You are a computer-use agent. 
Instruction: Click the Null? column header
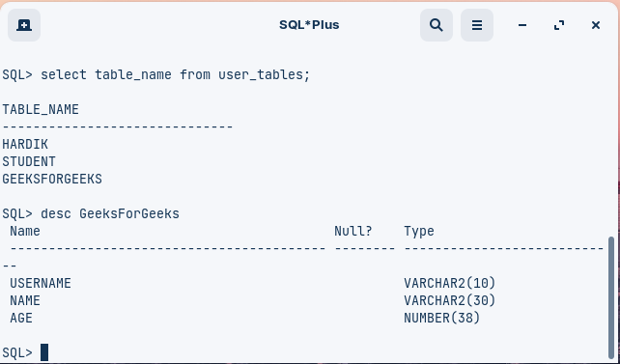353,231
